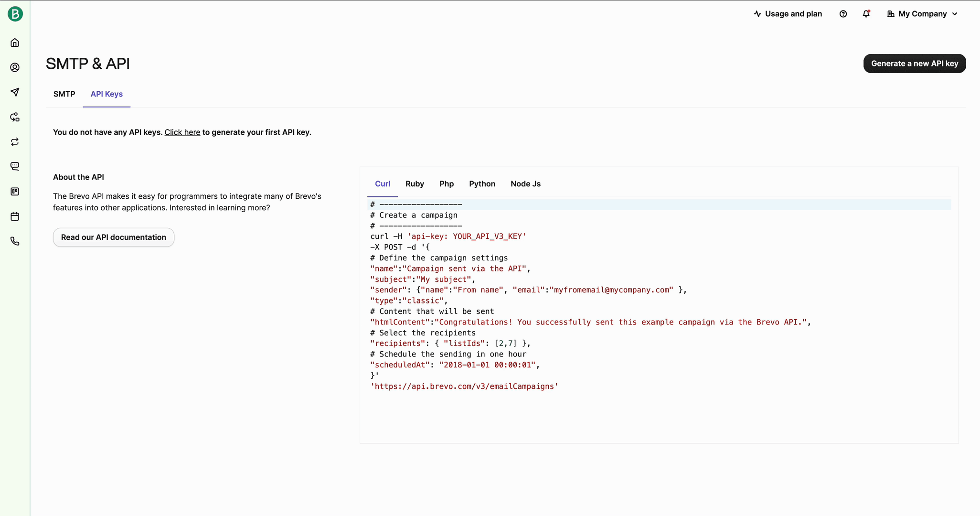Select the Contacts icon in sidebar
Image resolution: width=980 pixels, height=516 pixels.
pos(15,67)
